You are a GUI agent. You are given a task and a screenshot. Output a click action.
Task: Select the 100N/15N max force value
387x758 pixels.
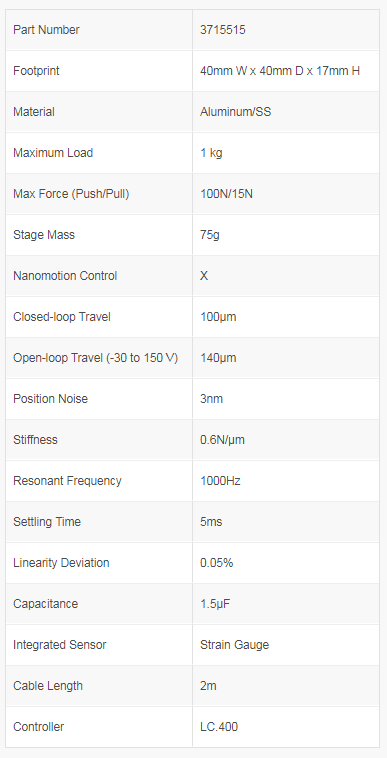(227, 194)
